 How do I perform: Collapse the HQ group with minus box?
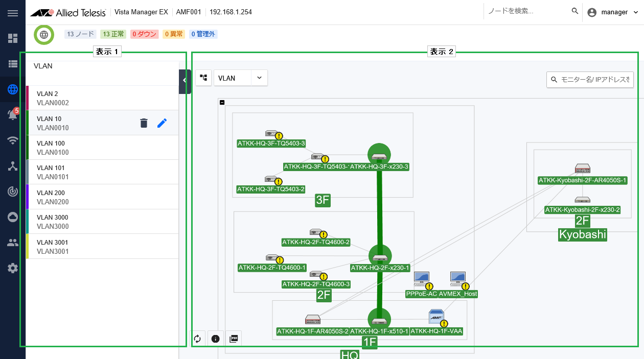(222, 102)
